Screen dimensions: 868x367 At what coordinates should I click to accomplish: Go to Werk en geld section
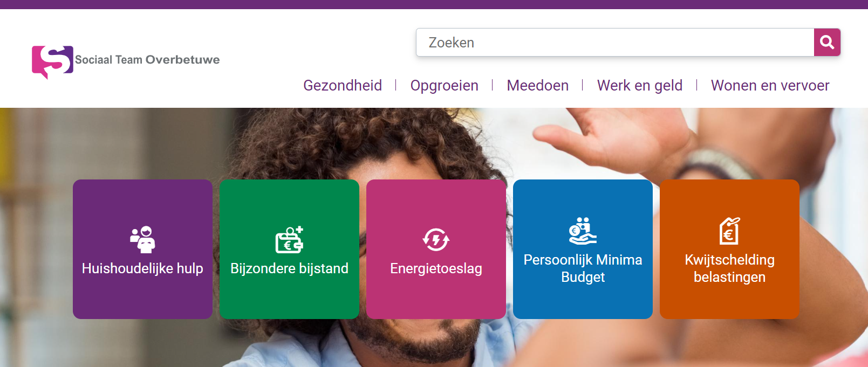pos(640,85)
